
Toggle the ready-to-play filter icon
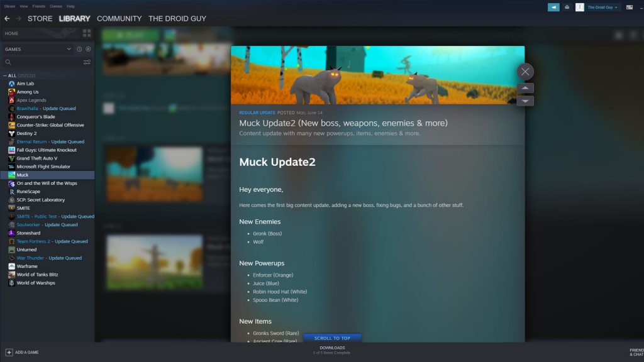(88, 49)
